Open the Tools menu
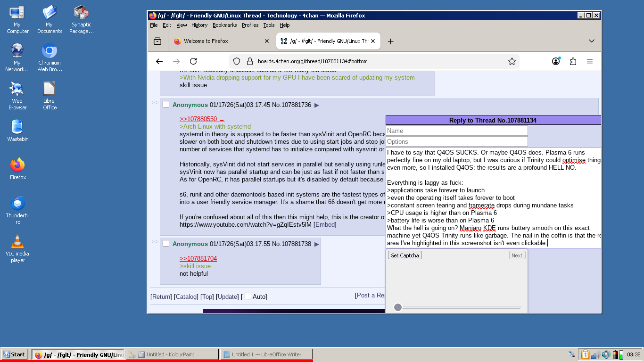Image resolution: width=644 pixels, height=362 pixels. 269,25
